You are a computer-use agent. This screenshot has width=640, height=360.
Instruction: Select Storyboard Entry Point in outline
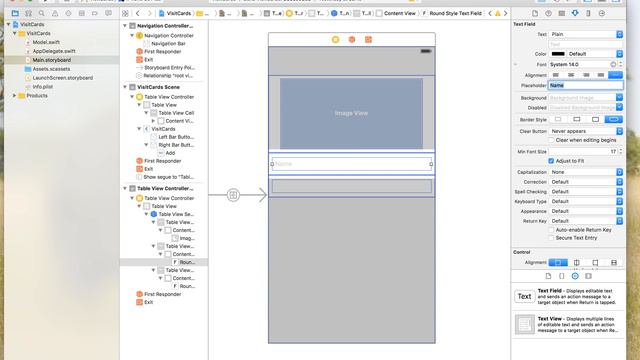(x=165, y=68)
